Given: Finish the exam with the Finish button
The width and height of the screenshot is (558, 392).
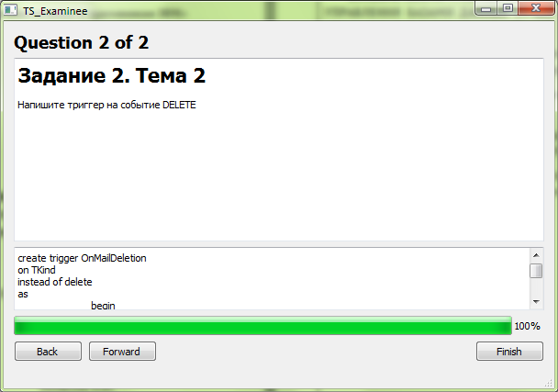Looking at the screenshot, I should coord(509,352).
